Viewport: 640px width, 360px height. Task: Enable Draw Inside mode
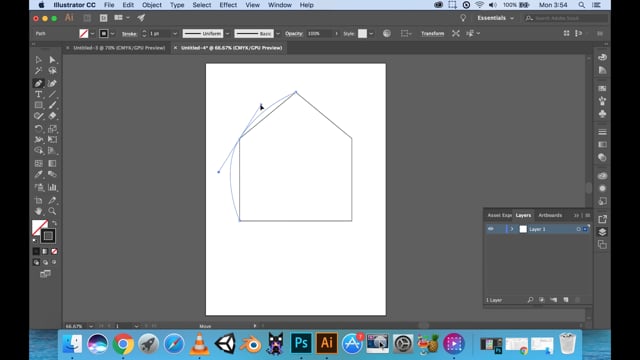(54, 262)
